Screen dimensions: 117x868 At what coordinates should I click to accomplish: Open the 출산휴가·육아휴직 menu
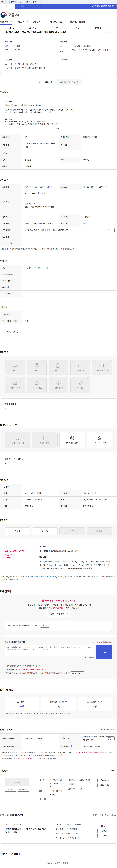tap(80, 22)
